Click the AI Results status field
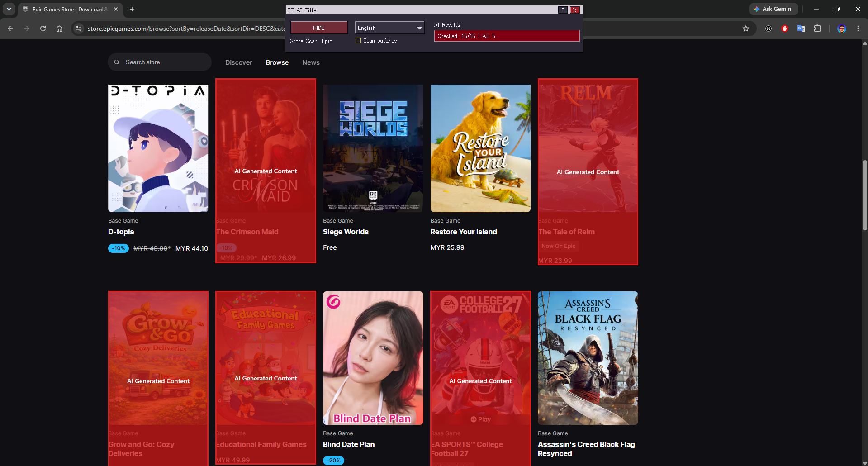This screenshot has height=466, width=868. point(507,36)
